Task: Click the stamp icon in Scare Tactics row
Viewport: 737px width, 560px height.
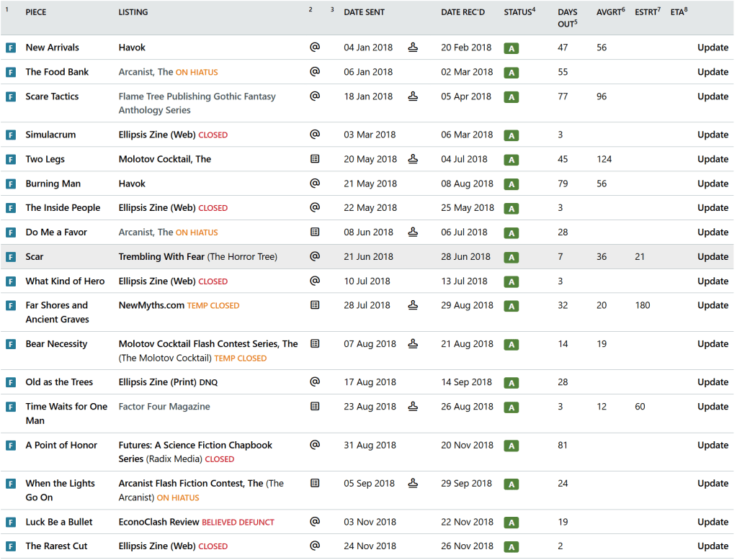Action: click(413, 96)
